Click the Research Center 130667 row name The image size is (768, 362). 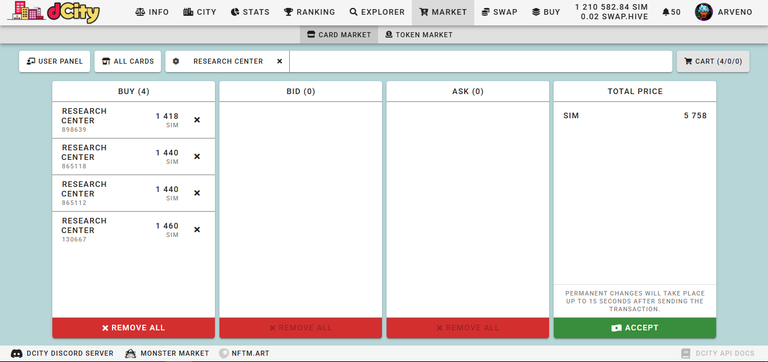click(x=84, y=225)
